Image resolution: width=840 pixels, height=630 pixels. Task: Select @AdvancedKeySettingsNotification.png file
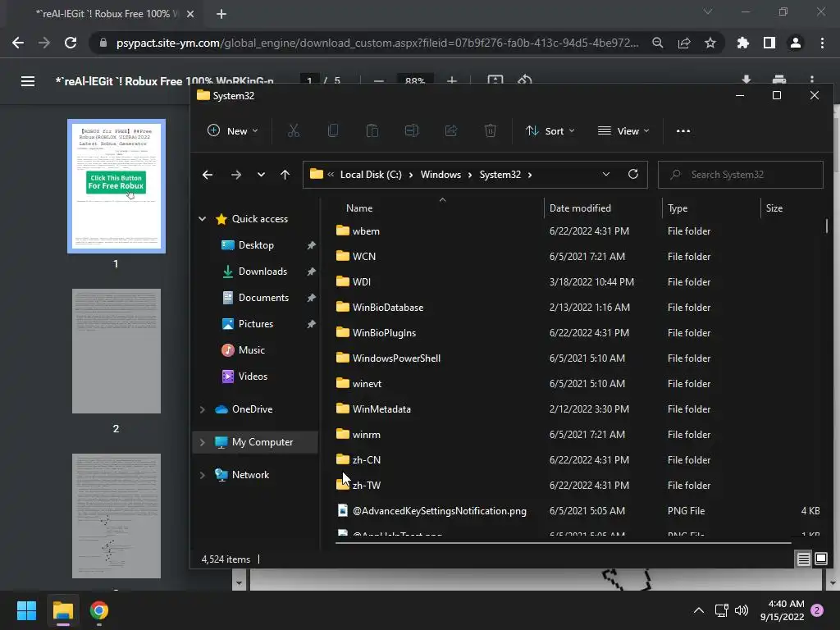[440, 511]
